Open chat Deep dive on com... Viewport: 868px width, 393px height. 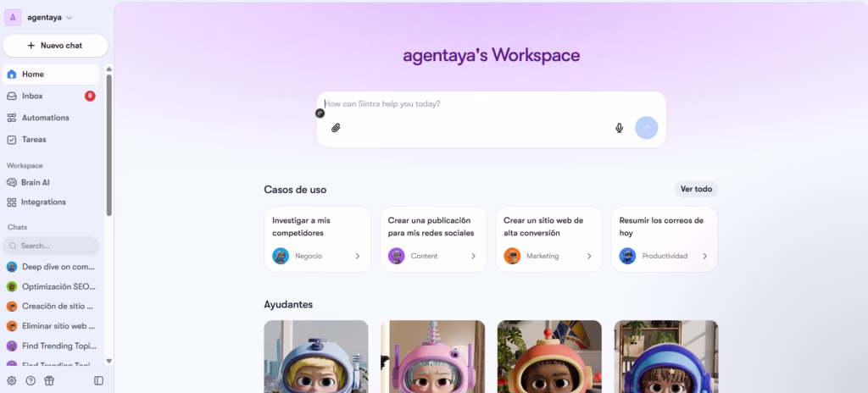click(51, 267)
